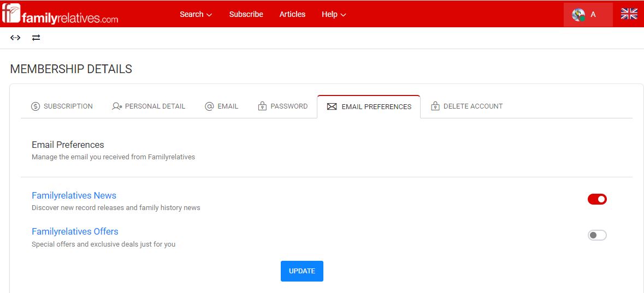This screenshot has height=293, width=644.
Task: Click the user avatar icon
Action: click(578, 15)
